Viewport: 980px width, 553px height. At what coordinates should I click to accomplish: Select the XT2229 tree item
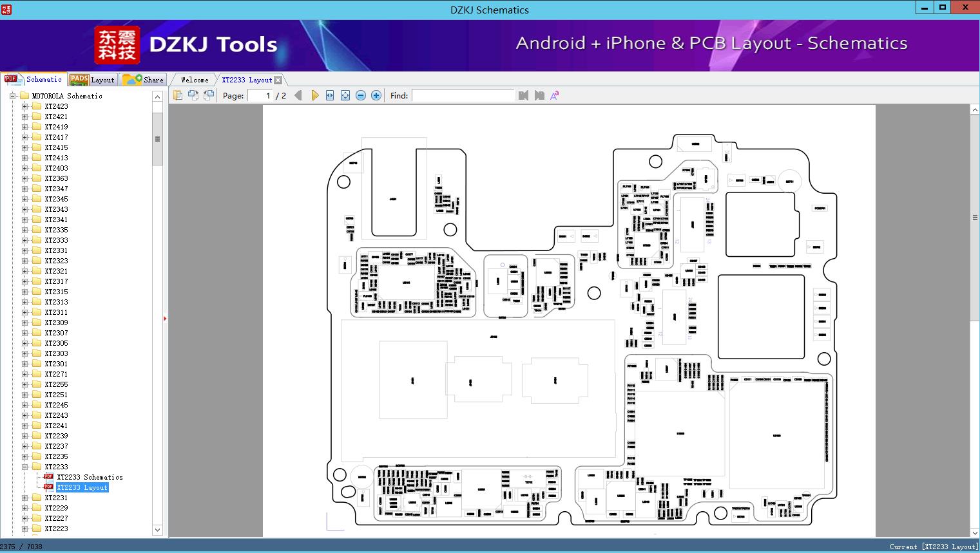click(56, 508)
